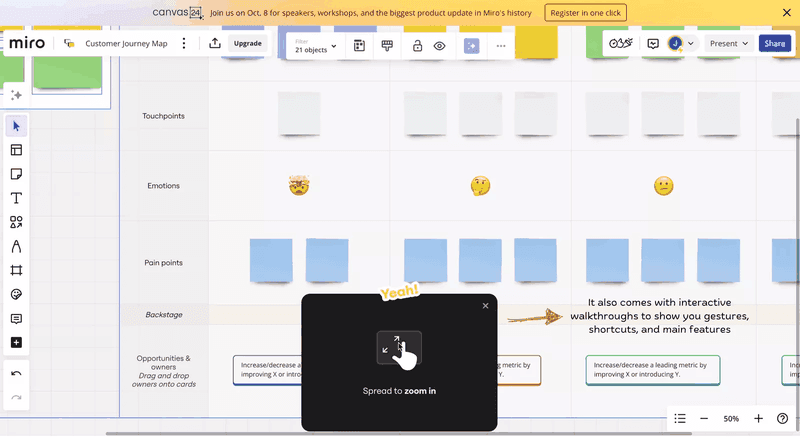Screen dimensions: 800x437
Task: Open more options in selection toolbar
Action: tap(501, 46)
